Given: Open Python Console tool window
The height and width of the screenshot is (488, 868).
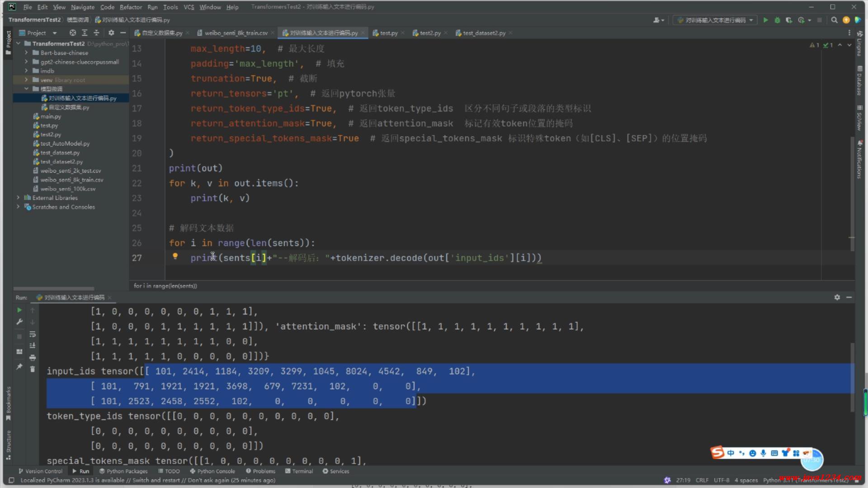Looking at the screenshot, I should click(212, 471).
